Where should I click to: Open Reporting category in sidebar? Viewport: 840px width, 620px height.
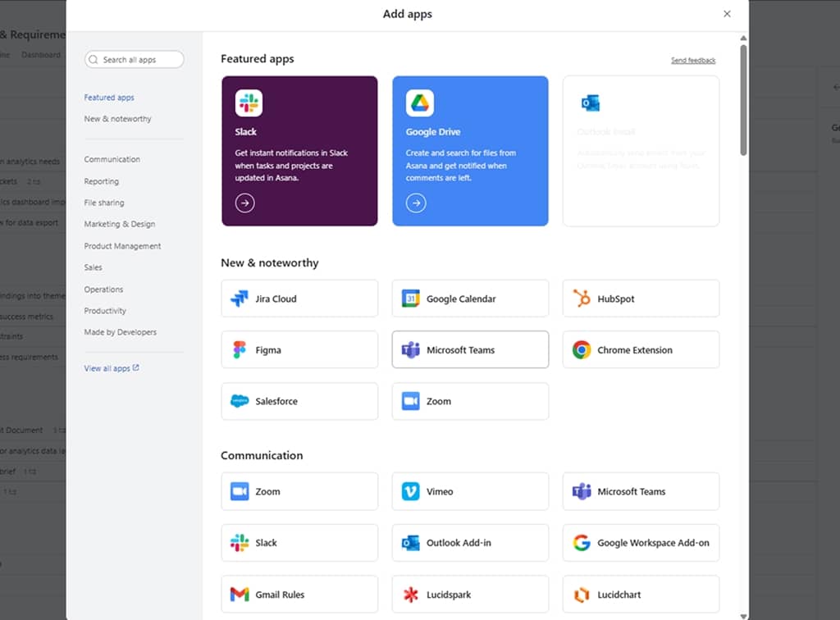pos(101,181)
